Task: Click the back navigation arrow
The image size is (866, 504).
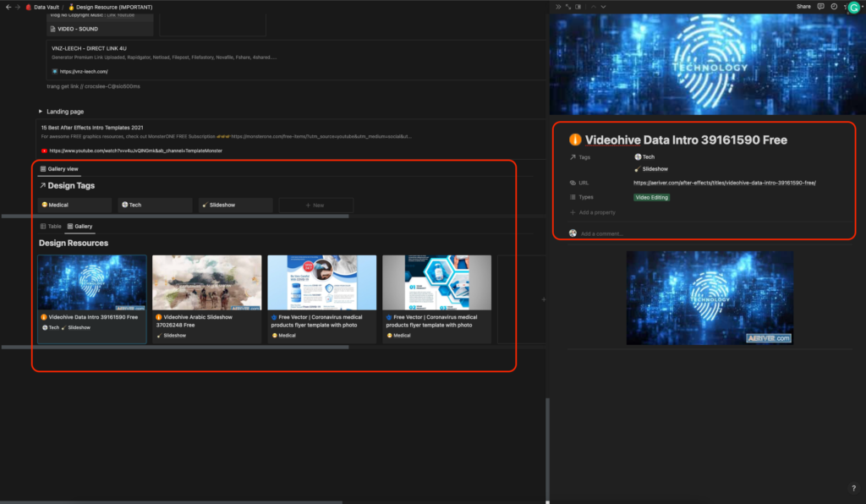Action: [x=7, y=7]
